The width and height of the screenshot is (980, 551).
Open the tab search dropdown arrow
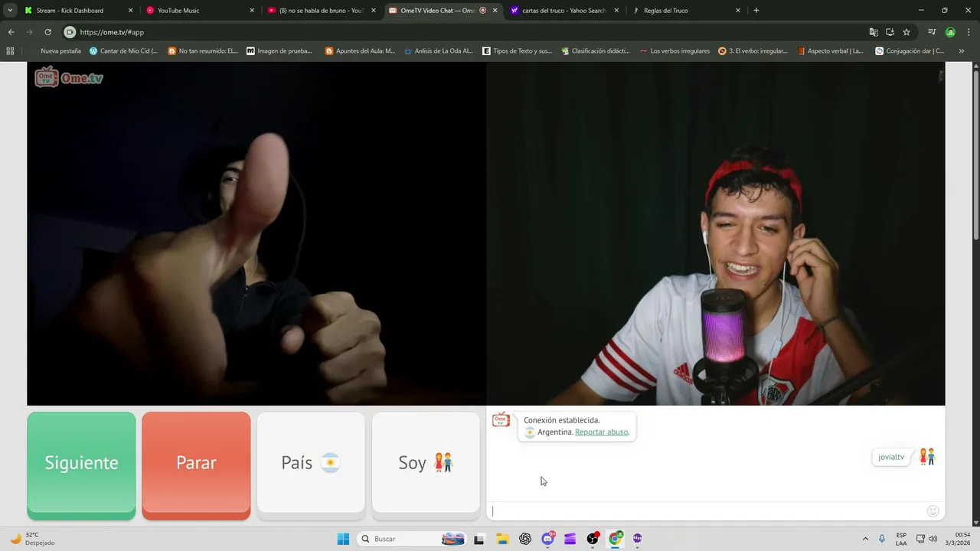coord(10,11)
